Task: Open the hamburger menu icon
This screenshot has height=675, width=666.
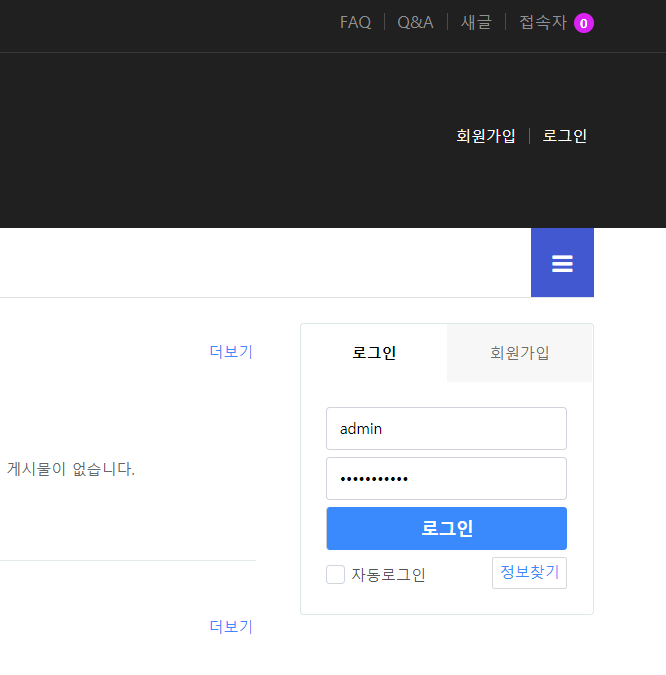Action: click(x=562, y=263)
